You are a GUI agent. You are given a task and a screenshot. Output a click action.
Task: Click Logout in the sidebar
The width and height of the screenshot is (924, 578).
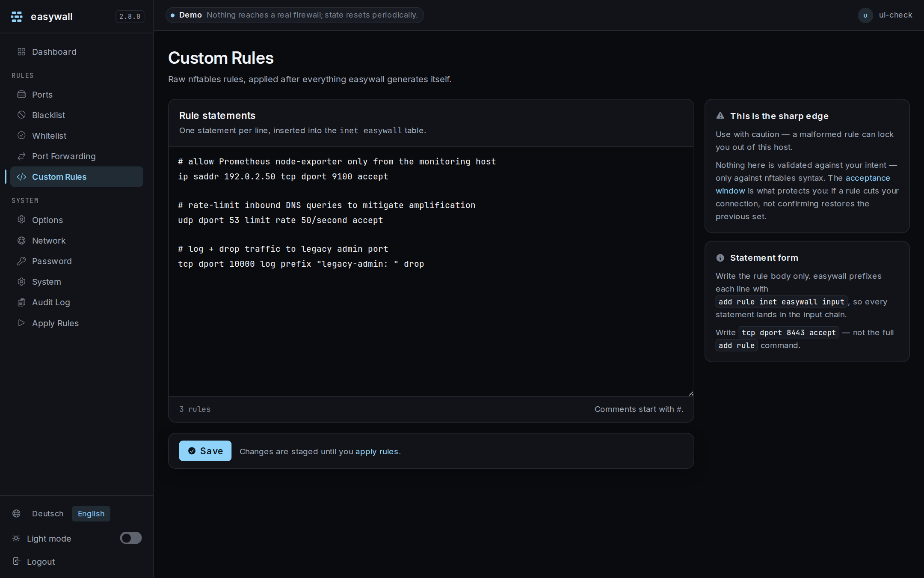(41, 561)
